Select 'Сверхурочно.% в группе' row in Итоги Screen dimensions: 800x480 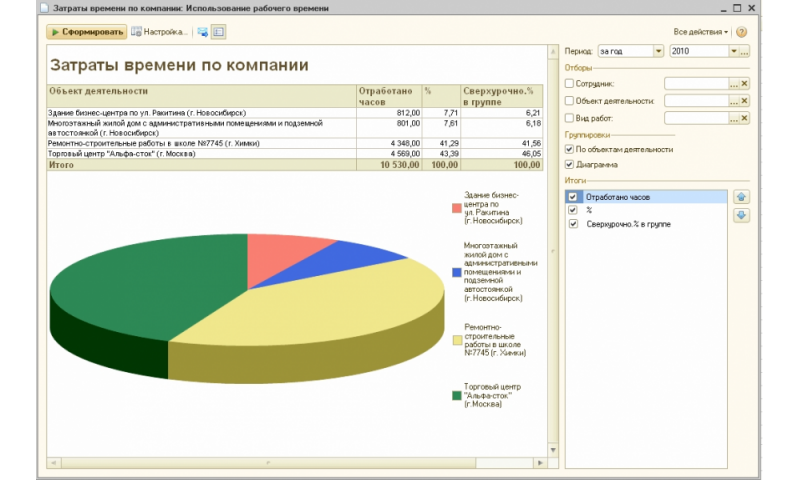(x=628, y=224)
